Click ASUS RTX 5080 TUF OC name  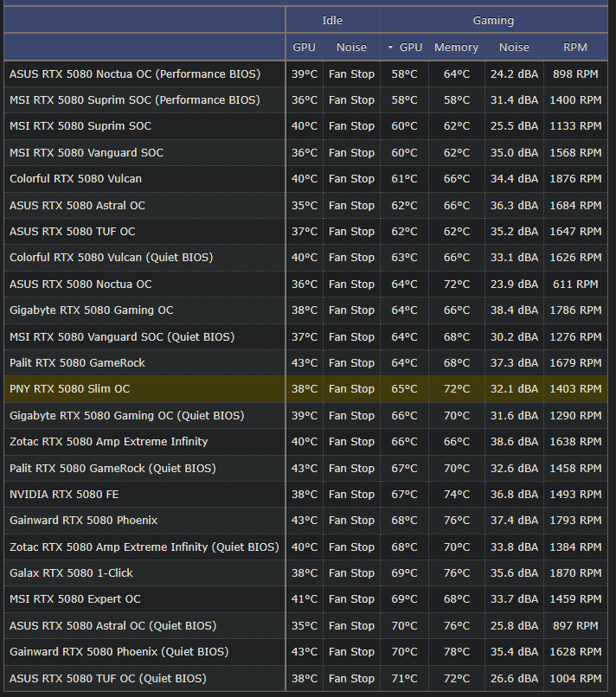tap(73, 232)
